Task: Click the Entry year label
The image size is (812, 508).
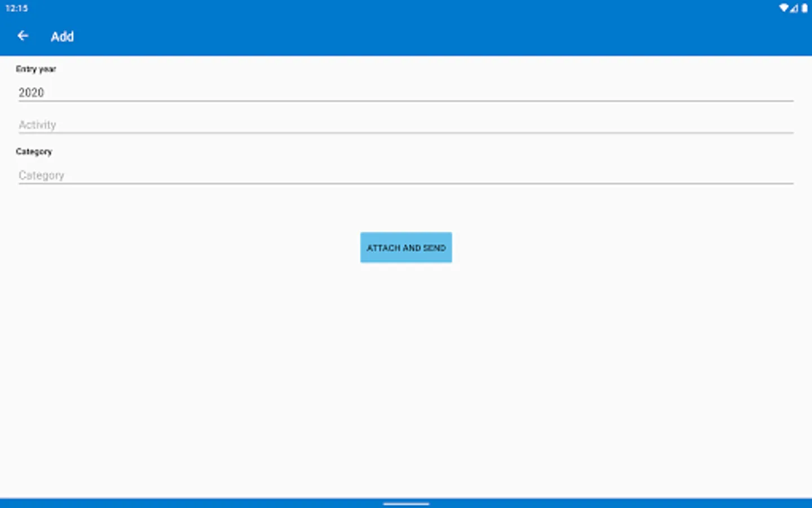Action: [36, 69]
